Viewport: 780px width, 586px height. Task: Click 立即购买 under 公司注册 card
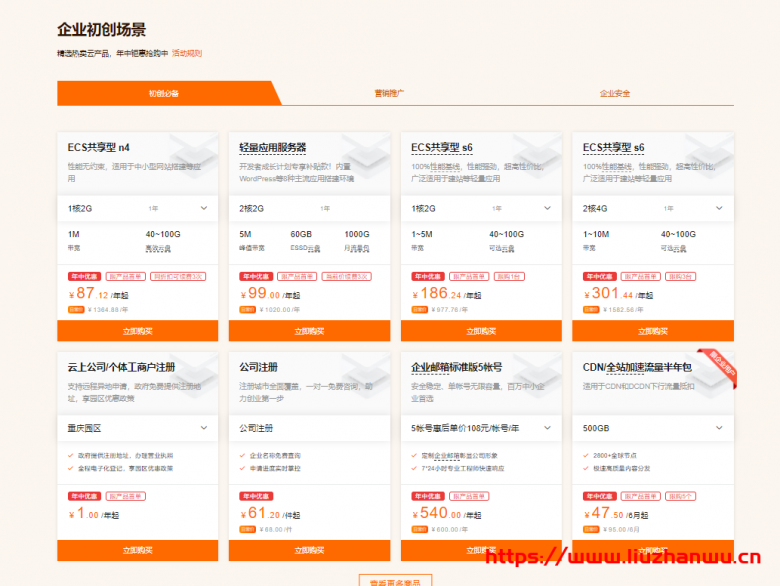pyautogui.click(x=309, y=550)
